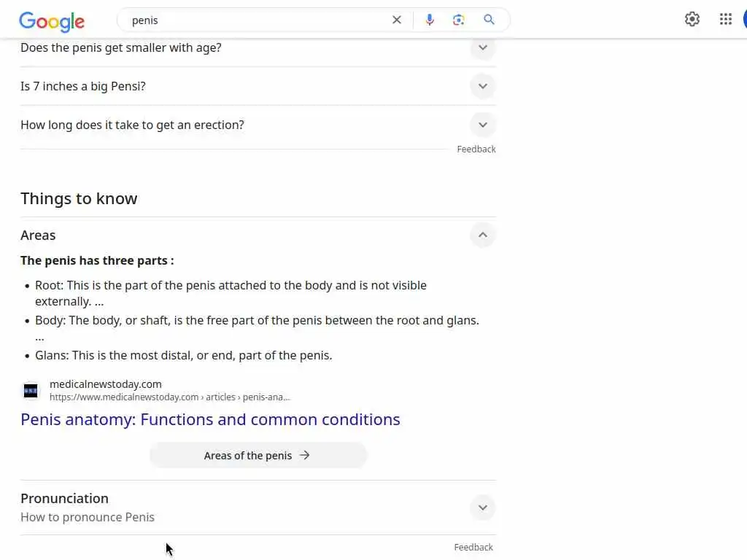Image resolution: width=747 pixels, height=560 pixels.
Task: Expand the "Is 7 inches a big Pensi?" question
Action: (x=482, y=86)
